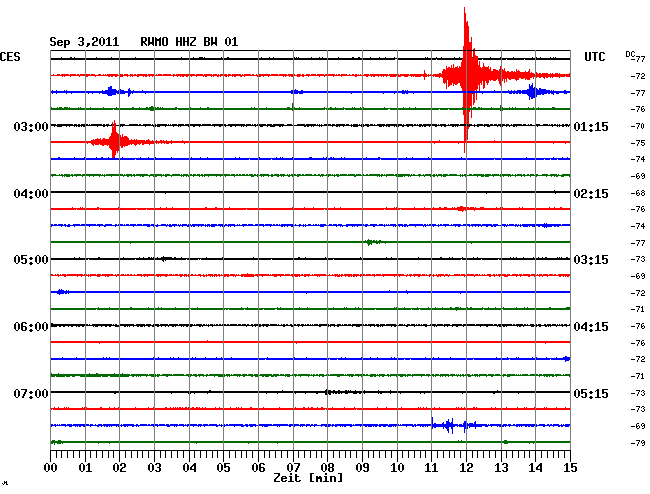Screen dimensions: 650x494
Task: Select minute-axis tick label "11"
Action: (431, 468)
